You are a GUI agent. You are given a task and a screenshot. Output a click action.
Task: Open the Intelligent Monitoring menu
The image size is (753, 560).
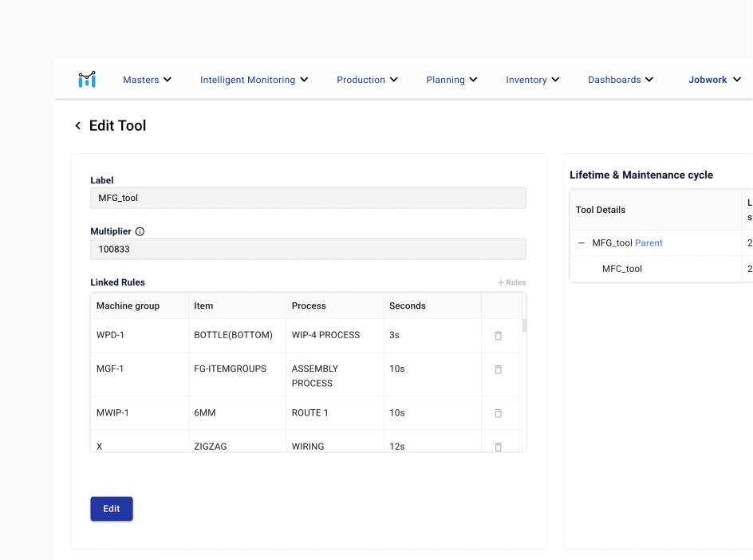254,80
